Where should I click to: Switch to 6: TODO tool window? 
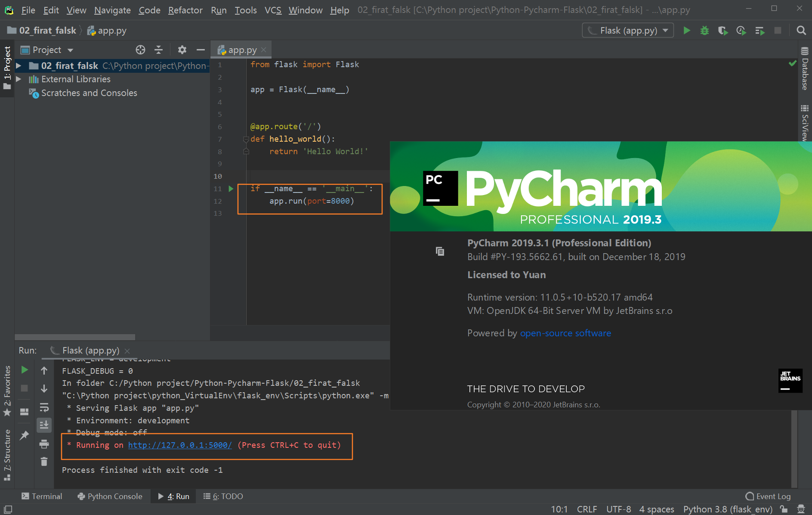223,496
